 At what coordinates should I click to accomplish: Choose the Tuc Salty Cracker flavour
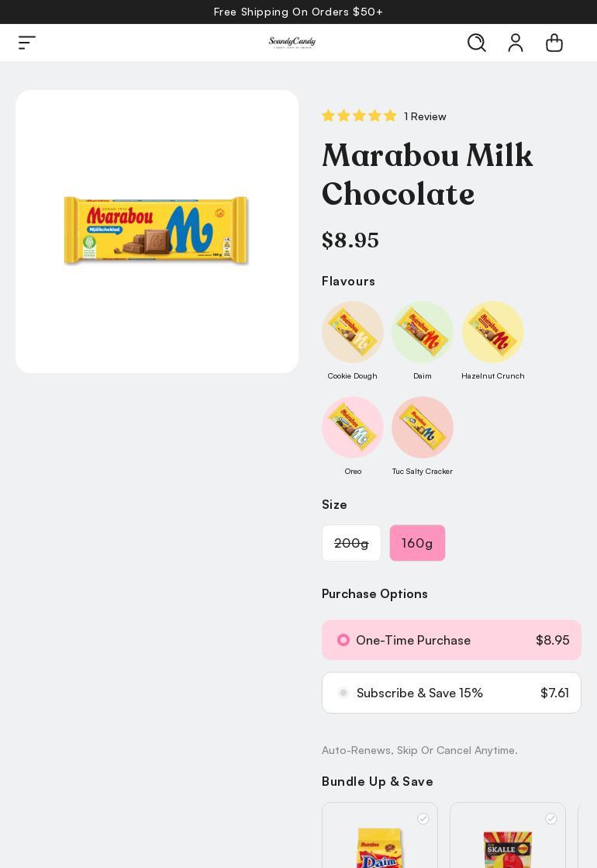423,427
